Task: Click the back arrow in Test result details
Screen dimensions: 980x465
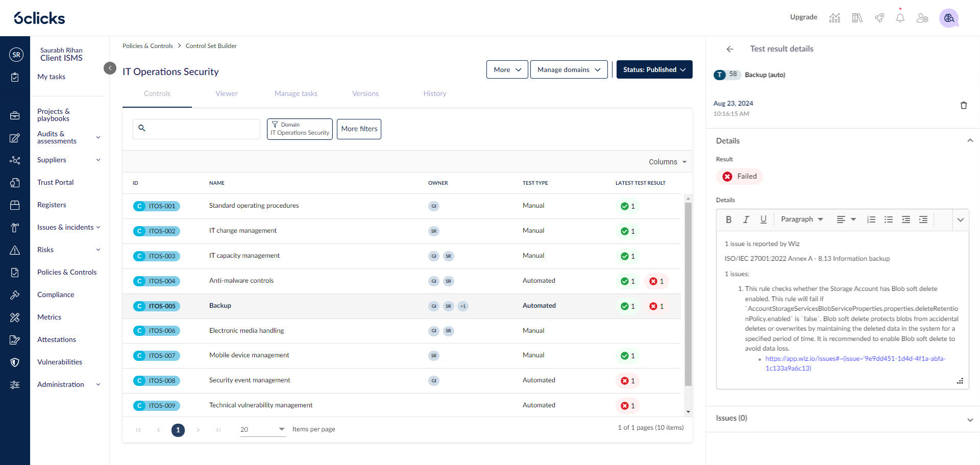Action: [x=729, y=49]
